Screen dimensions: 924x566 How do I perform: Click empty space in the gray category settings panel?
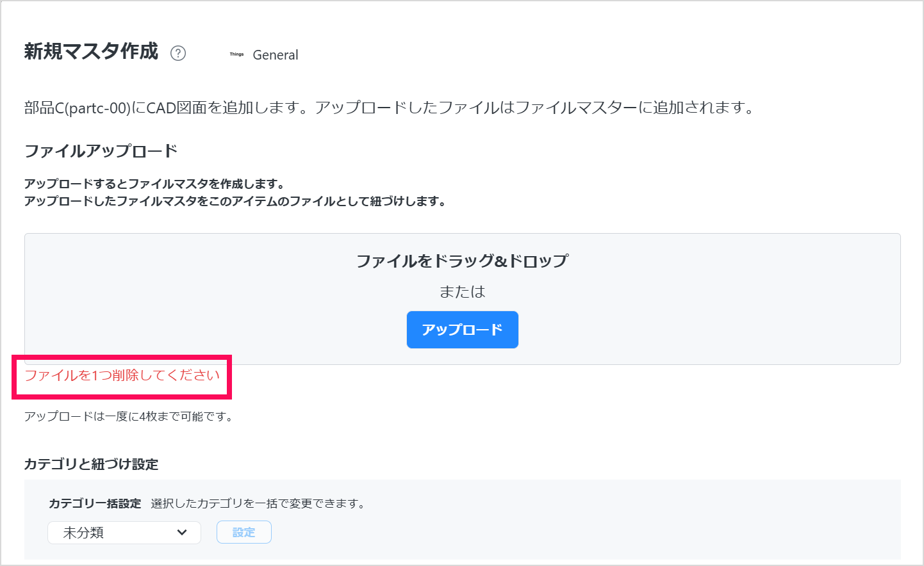[x=577, y=525]
